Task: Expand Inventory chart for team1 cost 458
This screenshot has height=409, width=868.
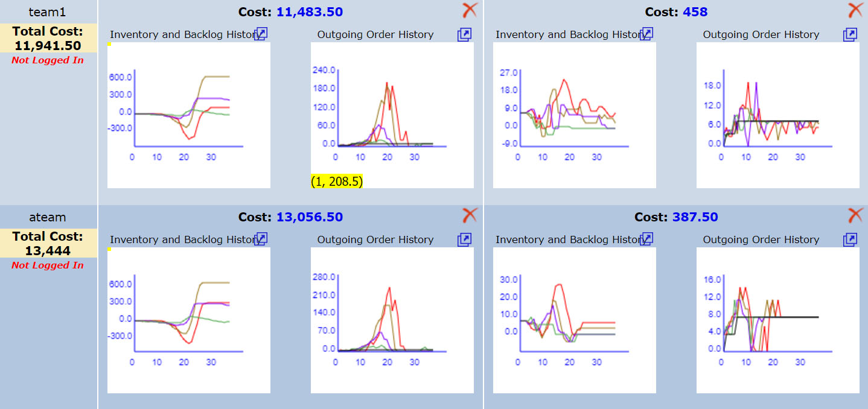Action: (646, 34)
